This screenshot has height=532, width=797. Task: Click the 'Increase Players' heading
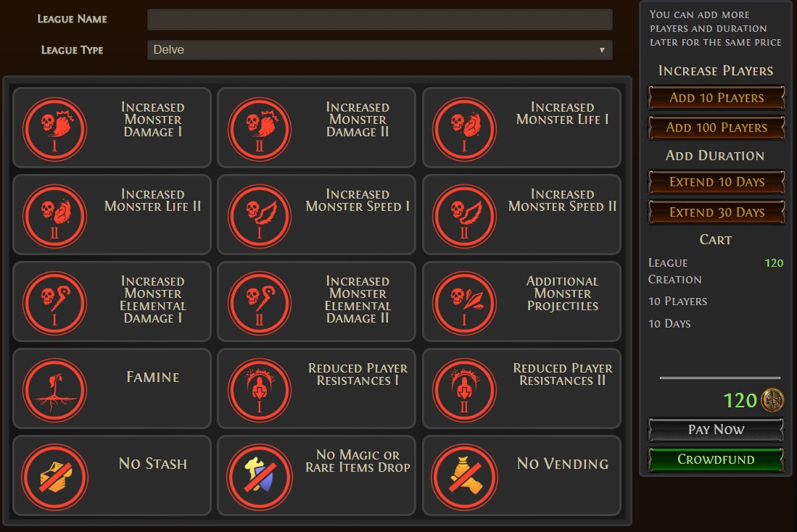(716, 70)
